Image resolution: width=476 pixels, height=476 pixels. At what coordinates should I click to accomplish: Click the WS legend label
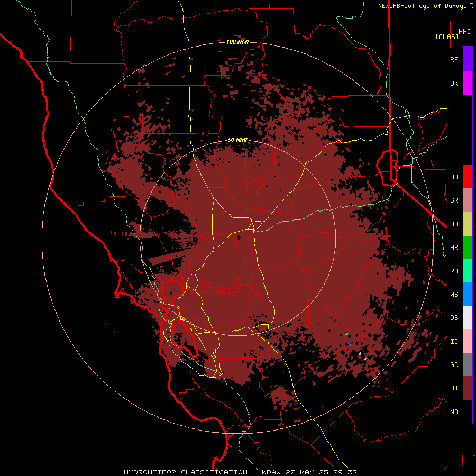454,295
